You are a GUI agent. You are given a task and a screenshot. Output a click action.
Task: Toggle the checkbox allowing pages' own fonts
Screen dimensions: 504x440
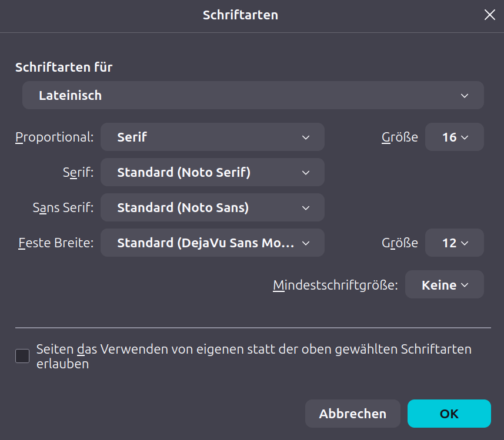pos(22,356)
